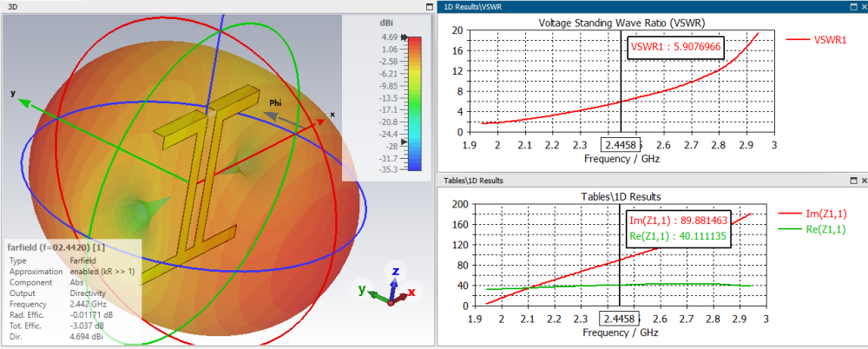Click the XYZ axis orientation triad

click(x=391, y=286)
